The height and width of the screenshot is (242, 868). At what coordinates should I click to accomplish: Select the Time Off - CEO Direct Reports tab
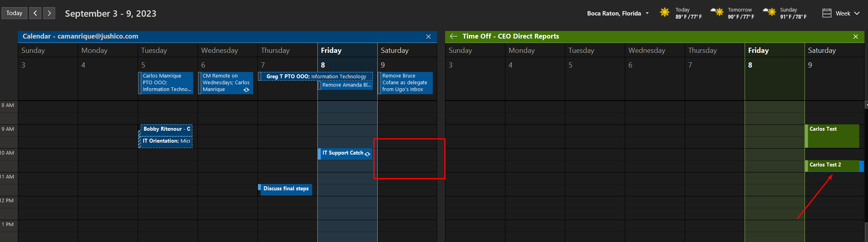tap(511, 36)
